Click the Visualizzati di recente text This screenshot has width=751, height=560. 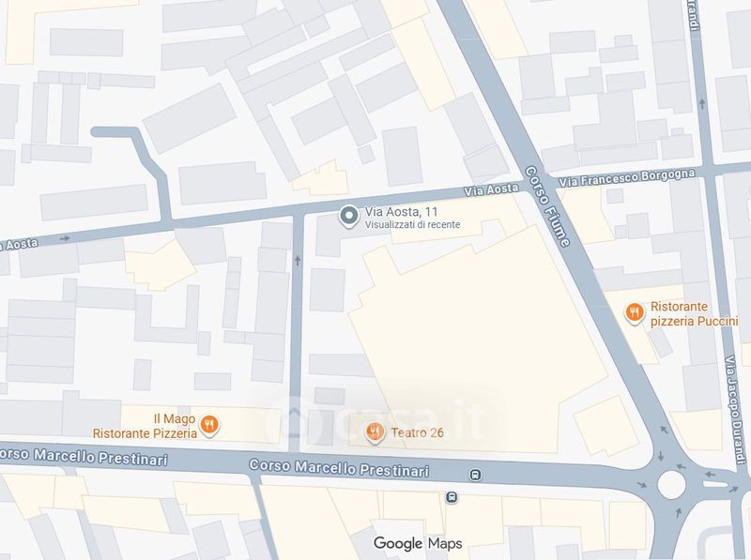tap(412, 224)
